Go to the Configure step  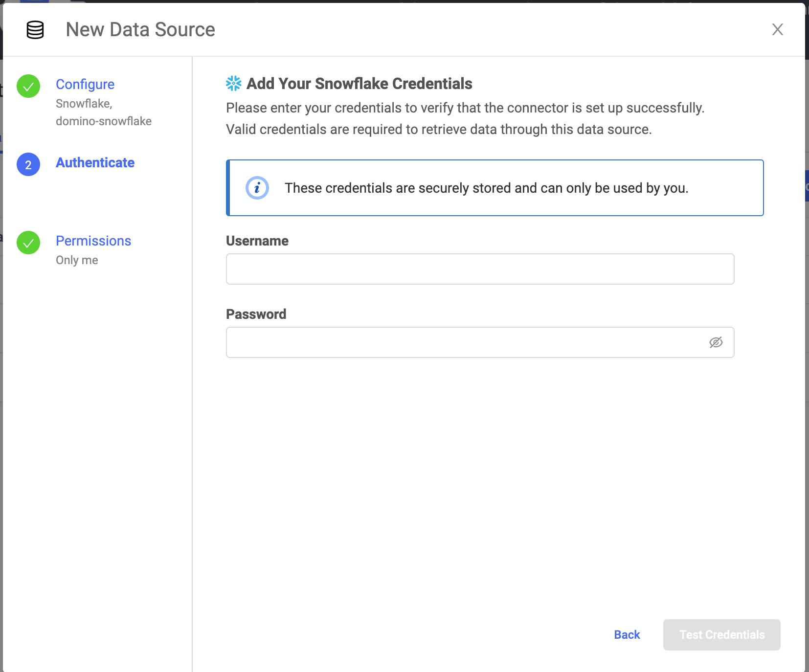(x=85, y=84)
